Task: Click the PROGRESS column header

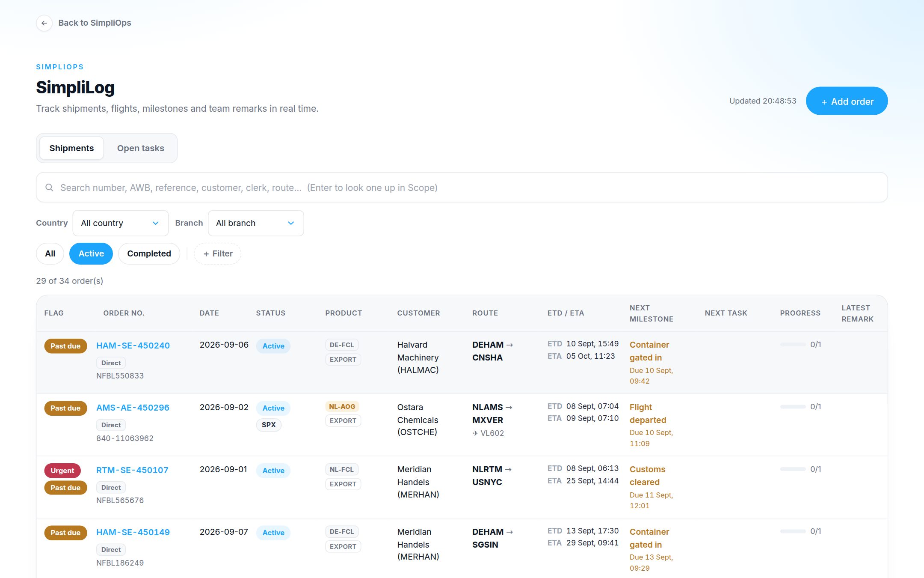Action: click(x=800, y=313)
